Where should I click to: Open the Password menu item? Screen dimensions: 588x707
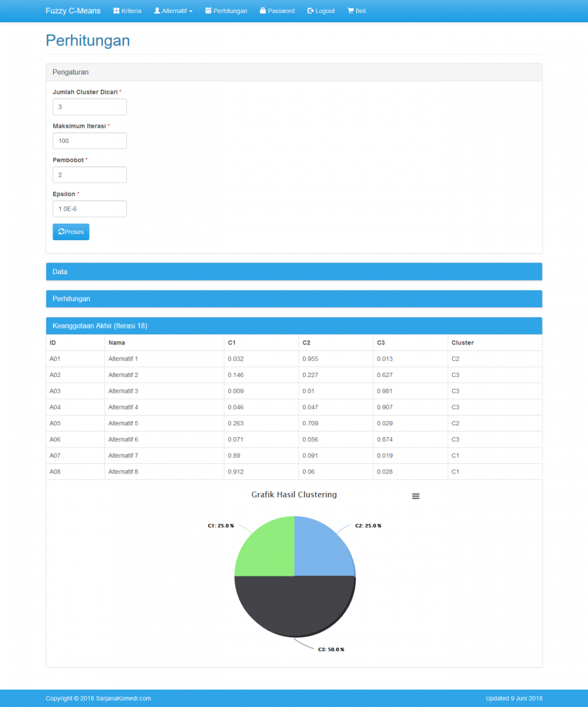pyautogui.click(x=277, y=11)
